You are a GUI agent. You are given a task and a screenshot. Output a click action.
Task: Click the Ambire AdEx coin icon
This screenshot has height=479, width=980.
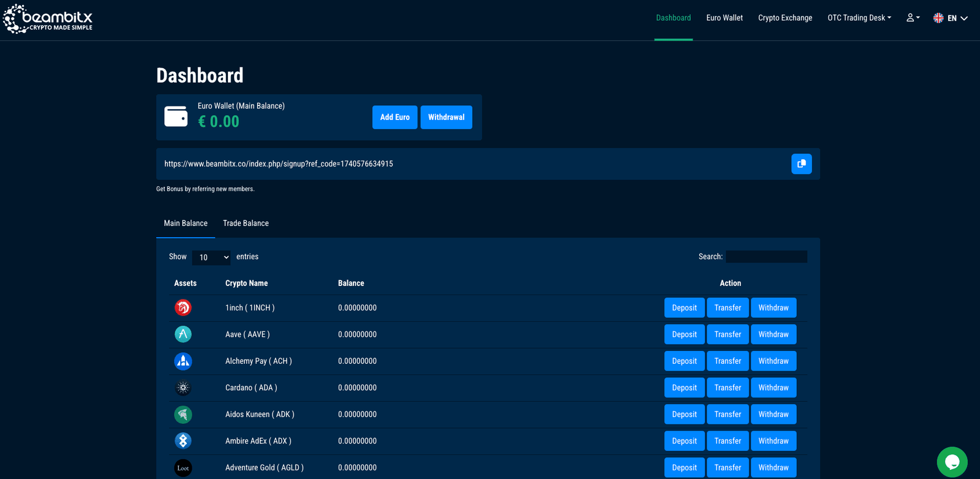pos(183,441)
